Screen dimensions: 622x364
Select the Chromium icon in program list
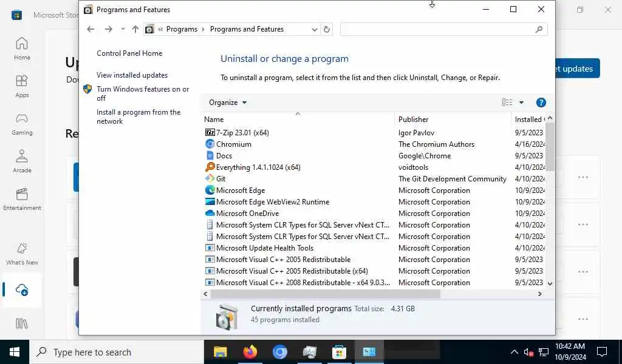210,144
